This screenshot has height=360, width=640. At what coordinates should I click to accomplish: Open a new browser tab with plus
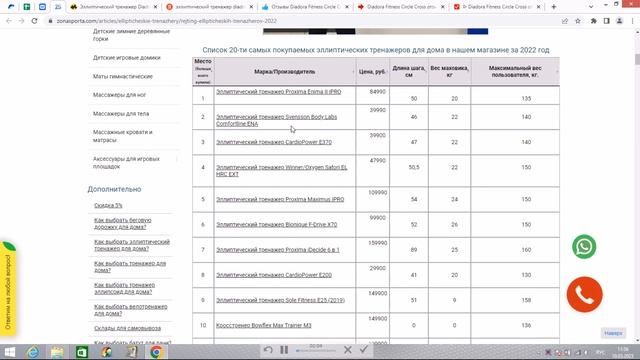point(553,7)
